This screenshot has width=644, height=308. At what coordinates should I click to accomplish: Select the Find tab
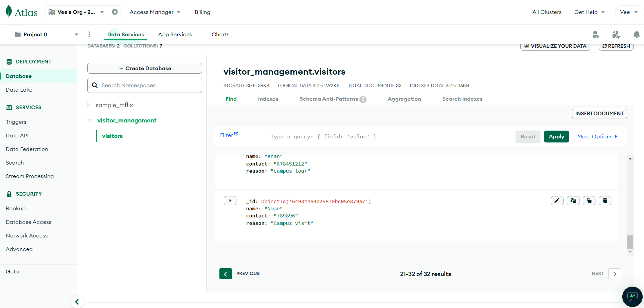(231, 99)
